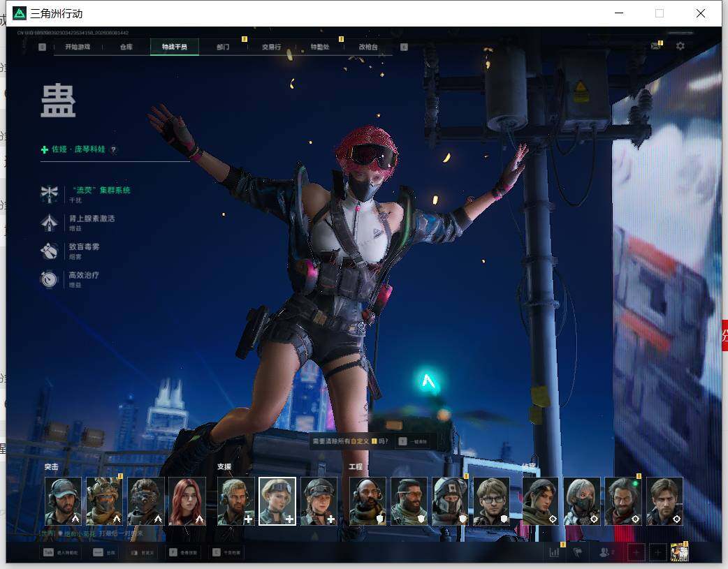728x569 pixels.
Task: Click red plus squad slot
Action: (x=636, y=552)
